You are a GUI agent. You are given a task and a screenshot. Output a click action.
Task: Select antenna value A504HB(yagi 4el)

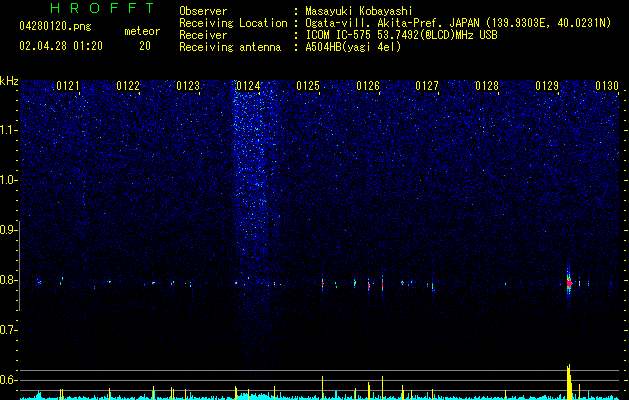[x=353, y=47]
